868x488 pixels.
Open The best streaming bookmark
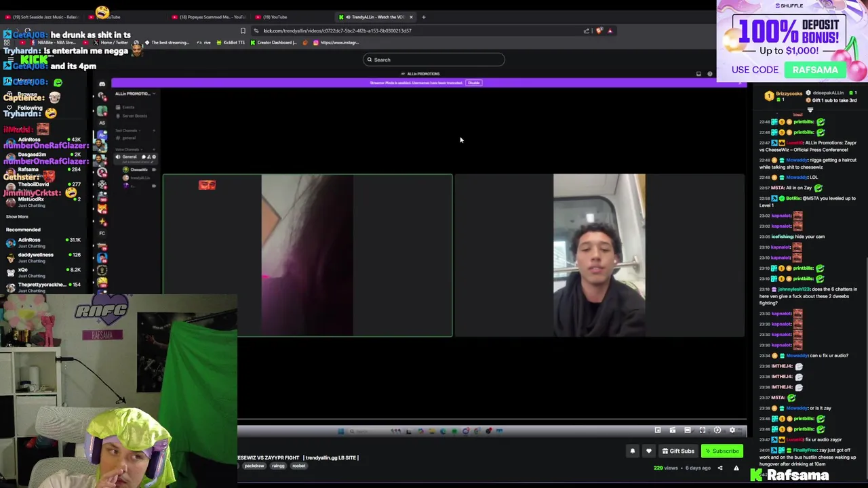point(167,43)
